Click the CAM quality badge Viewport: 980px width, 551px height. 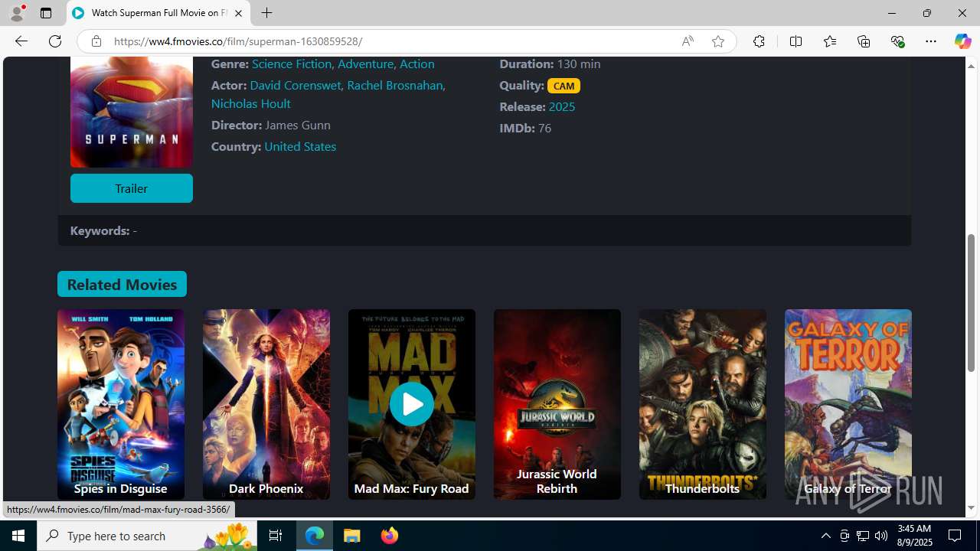pos(563,86)
